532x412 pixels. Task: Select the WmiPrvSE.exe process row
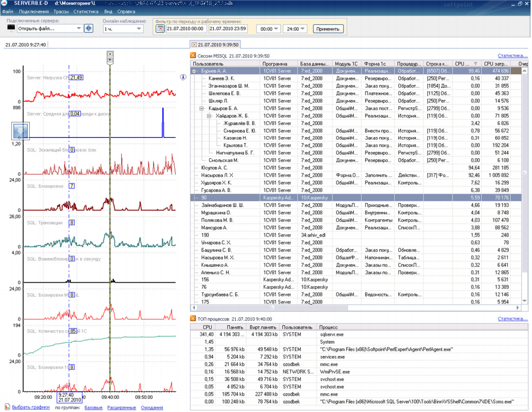359,372
